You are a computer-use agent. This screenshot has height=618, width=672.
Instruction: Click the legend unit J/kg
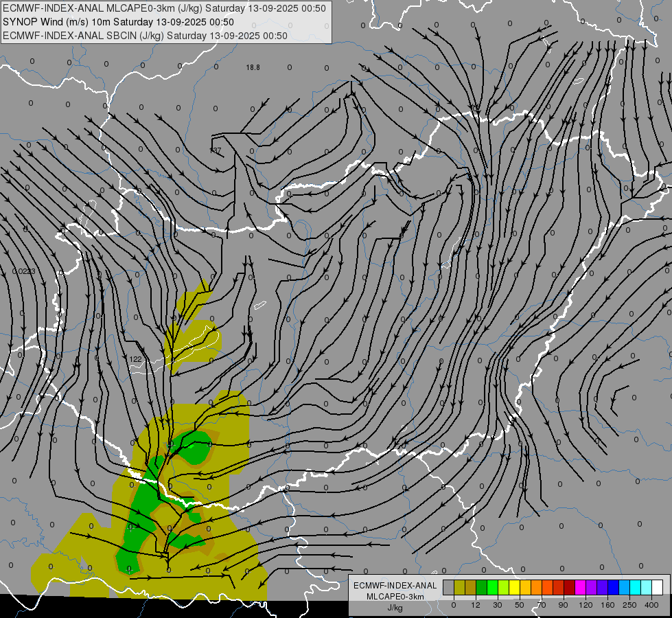point(395,608)
